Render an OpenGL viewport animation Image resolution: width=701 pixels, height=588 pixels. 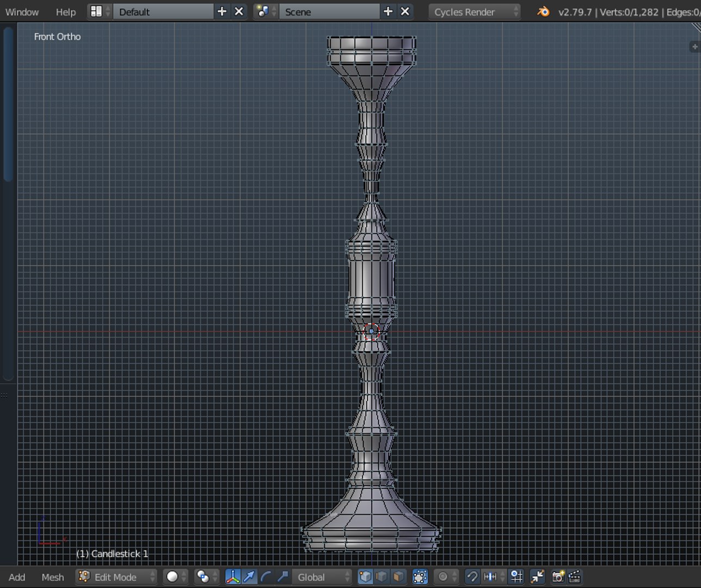pyautogui.click(x=574, y=577)
